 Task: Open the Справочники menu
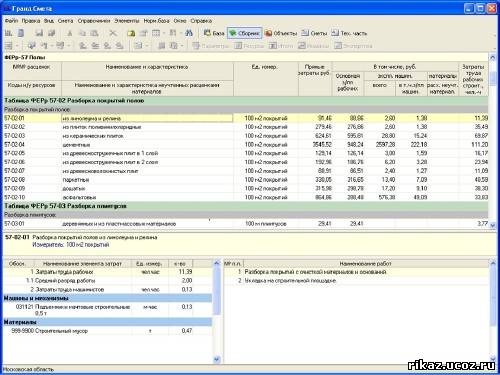[94, 21]
